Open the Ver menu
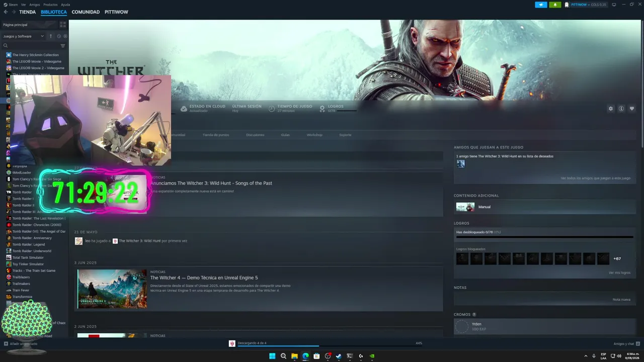Image resolution: width=644 pixels, height=362 pixels. point(23,5)
